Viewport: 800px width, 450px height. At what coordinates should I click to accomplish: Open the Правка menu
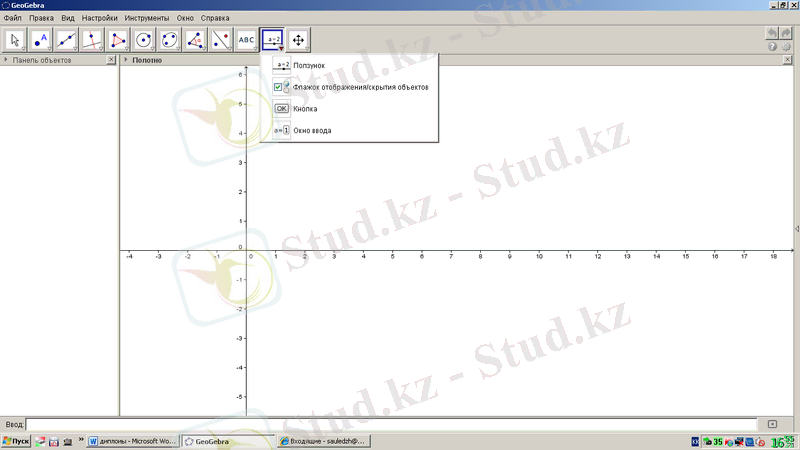click(x=41, y=18)
